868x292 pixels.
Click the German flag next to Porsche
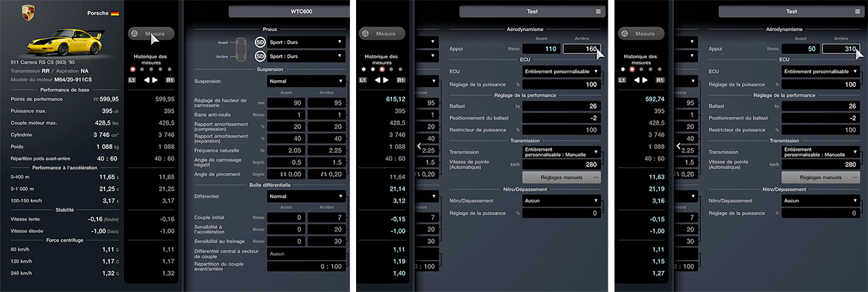pyautogui.click(x=115, y=13)
